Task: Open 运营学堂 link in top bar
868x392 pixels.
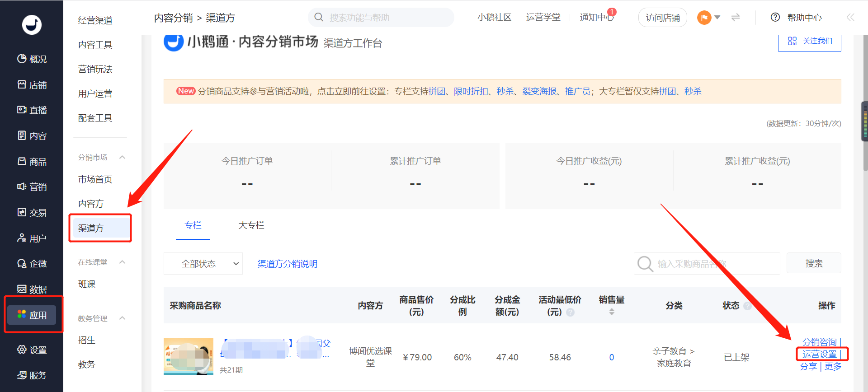Action: 543,17
